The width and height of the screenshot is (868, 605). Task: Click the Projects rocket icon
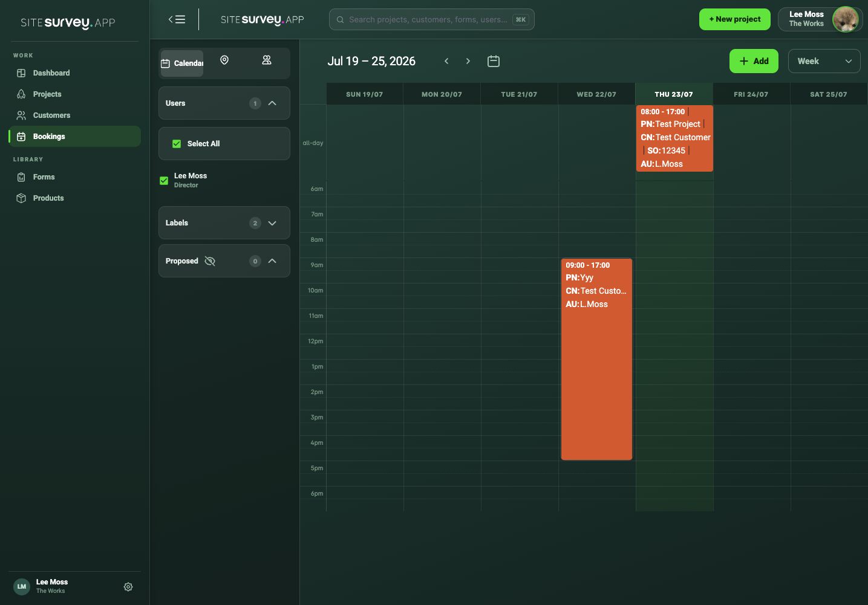[21, 94]
